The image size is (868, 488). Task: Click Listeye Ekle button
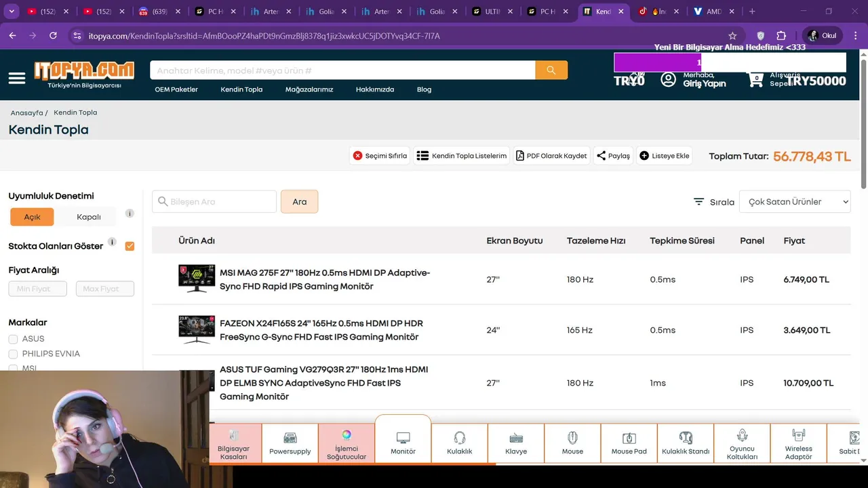[665, 156]
